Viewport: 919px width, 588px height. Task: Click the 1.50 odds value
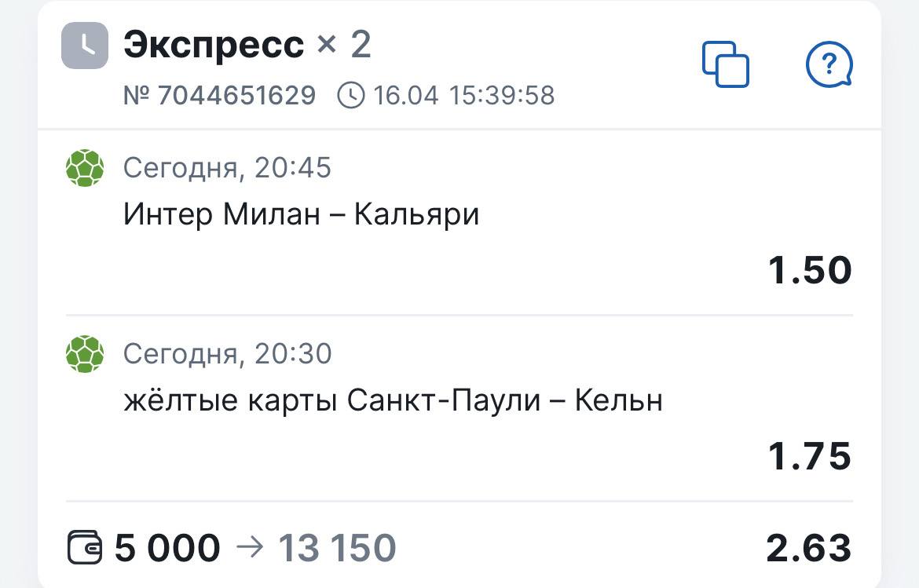pos(809,271)
